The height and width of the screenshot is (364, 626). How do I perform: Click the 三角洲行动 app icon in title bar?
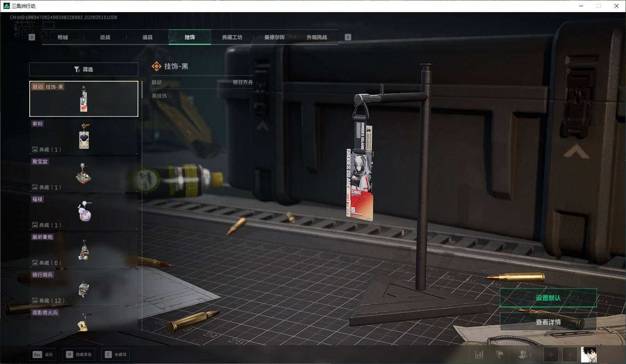[x=6, y=6]
